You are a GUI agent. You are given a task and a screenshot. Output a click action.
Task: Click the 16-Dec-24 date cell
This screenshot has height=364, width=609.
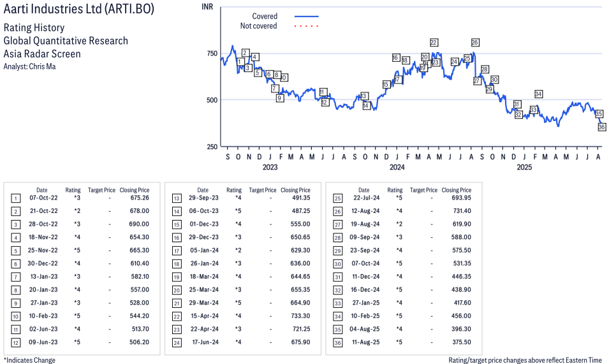(x=365, y=289)
